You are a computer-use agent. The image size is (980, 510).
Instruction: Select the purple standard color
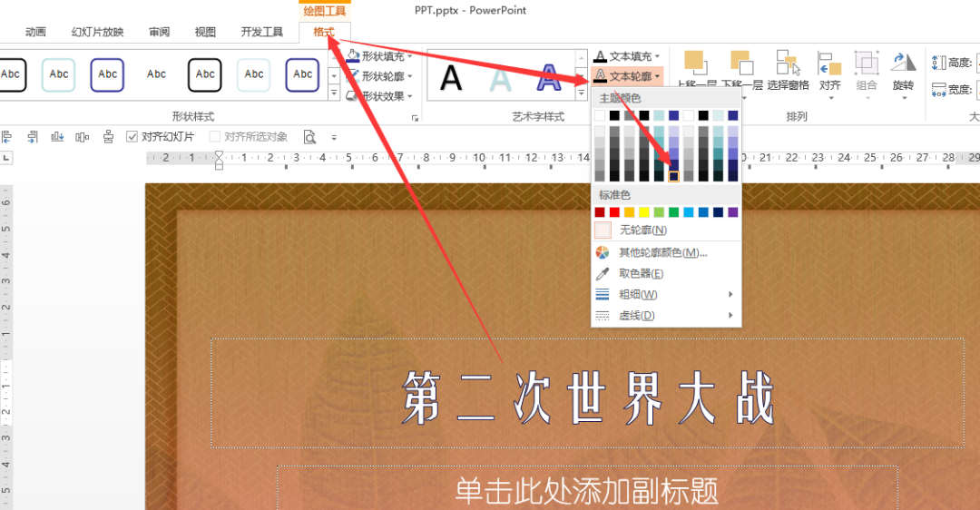[x=733, y=212]
